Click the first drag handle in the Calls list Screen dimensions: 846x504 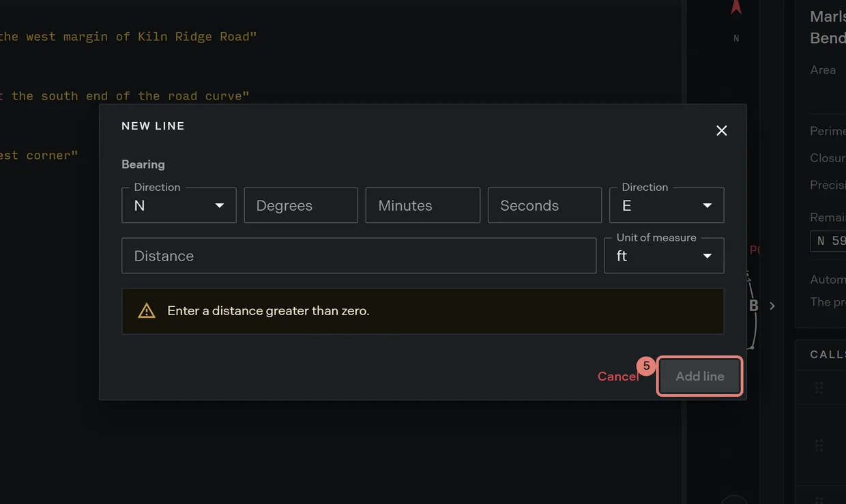819,388
